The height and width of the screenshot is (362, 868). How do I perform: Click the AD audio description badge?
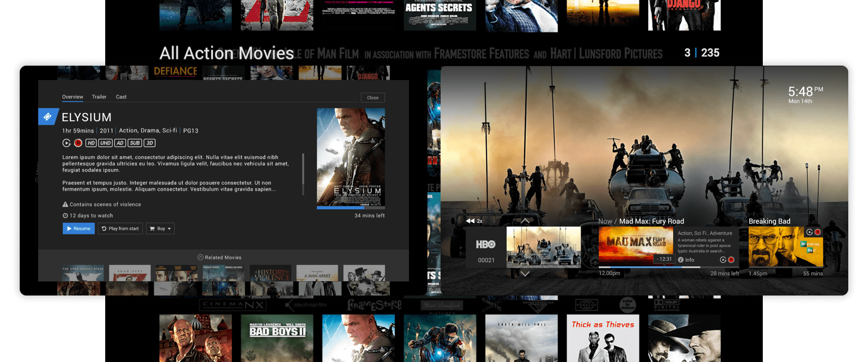coord(120,143)
